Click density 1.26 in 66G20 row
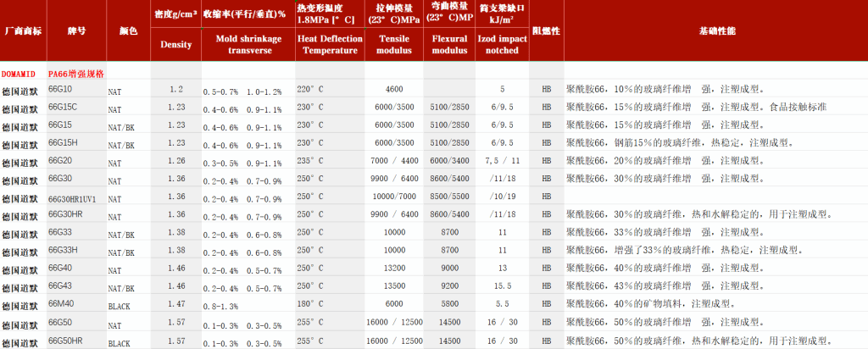The image size is (868, 349). (x=176, y=161)
